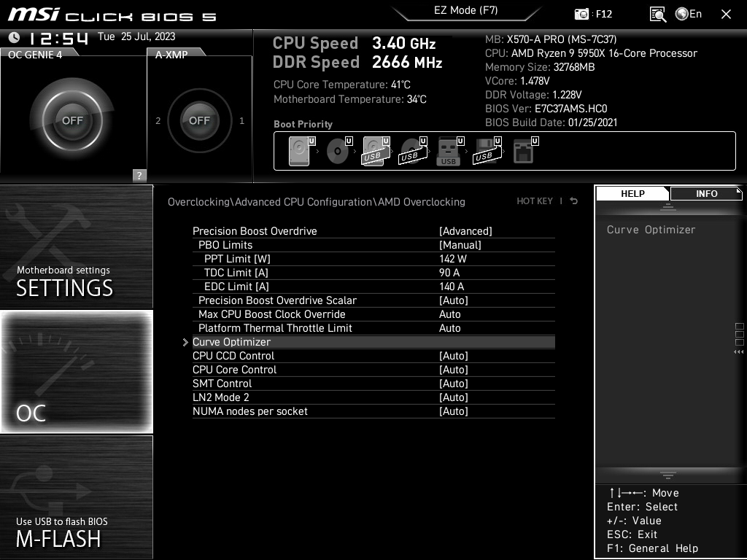Switch BIOS language via the En globe icon
The height and width of the screenshot is (560, 747).
tap(681, 14)
